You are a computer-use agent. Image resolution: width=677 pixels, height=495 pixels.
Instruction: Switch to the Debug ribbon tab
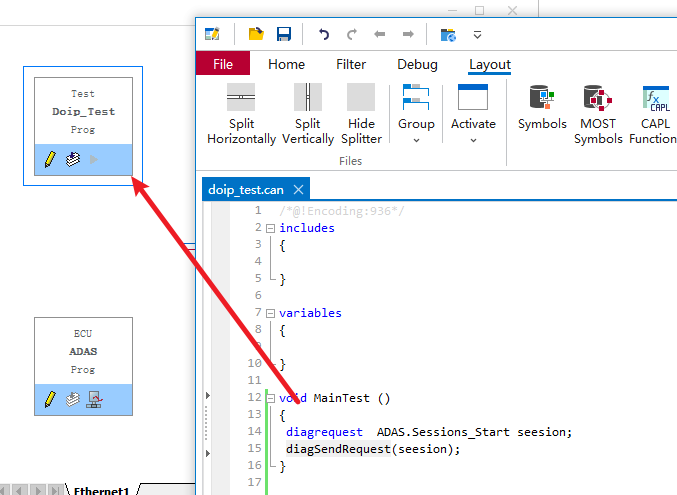pyautogui.click(x=417, y=64)
